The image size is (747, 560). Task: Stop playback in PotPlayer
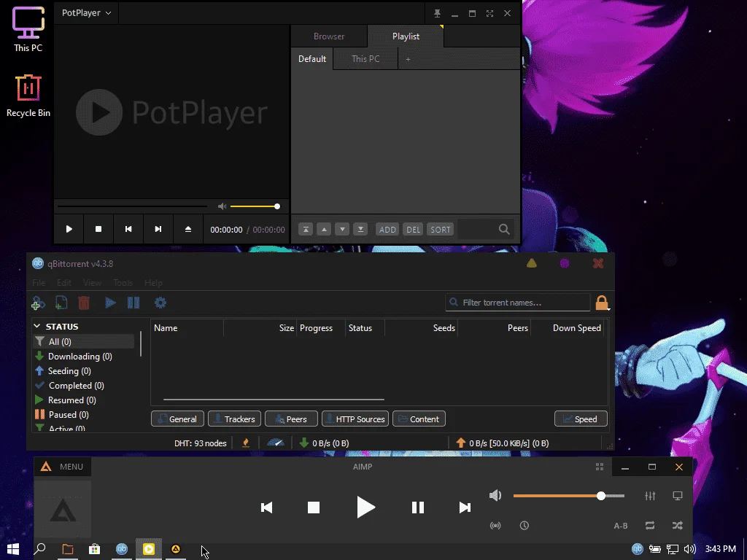(x=98, y=229)
